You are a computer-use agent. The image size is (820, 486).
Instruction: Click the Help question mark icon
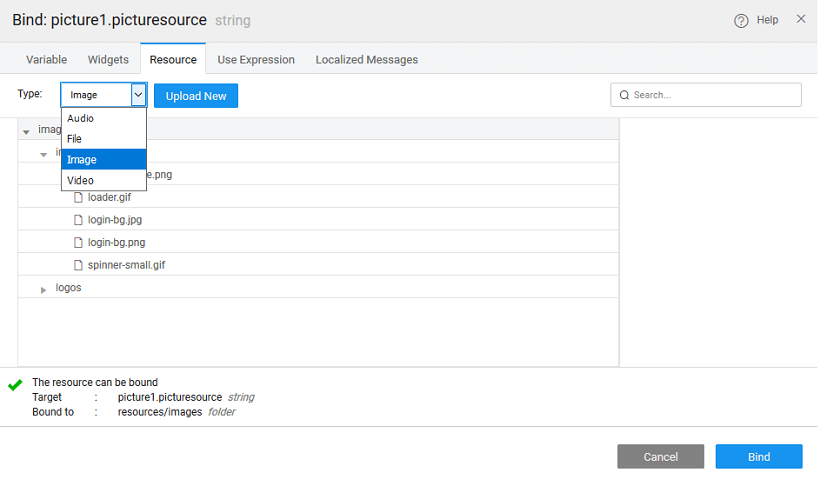(x=741, y=21)
